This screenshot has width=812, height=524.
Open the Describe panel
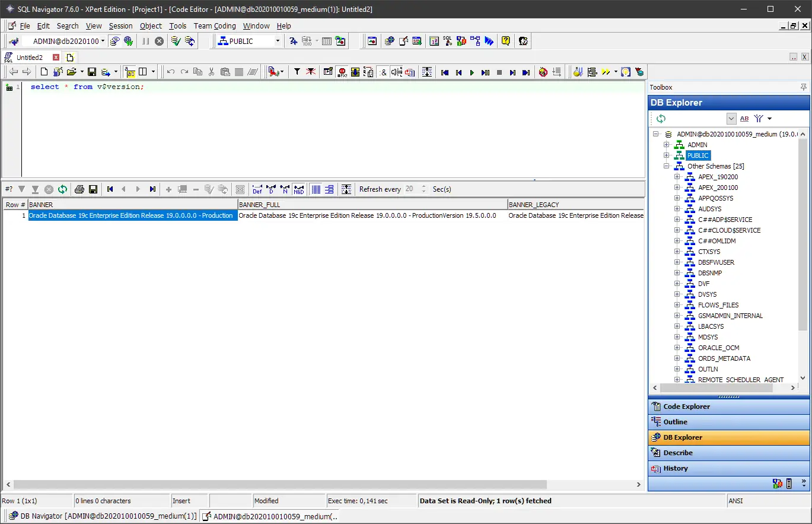tap(729, 453)
